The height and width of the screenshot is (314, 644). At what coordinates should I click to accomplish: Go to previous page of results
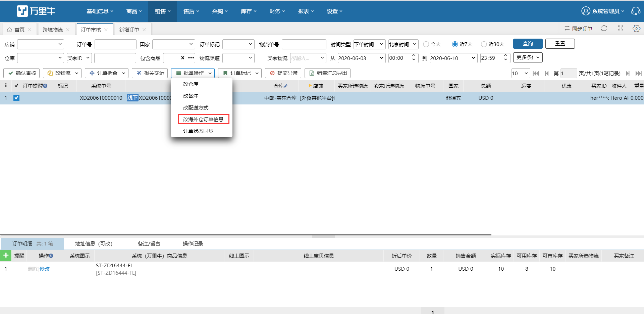pyautogui.click(x=547, y=73)
